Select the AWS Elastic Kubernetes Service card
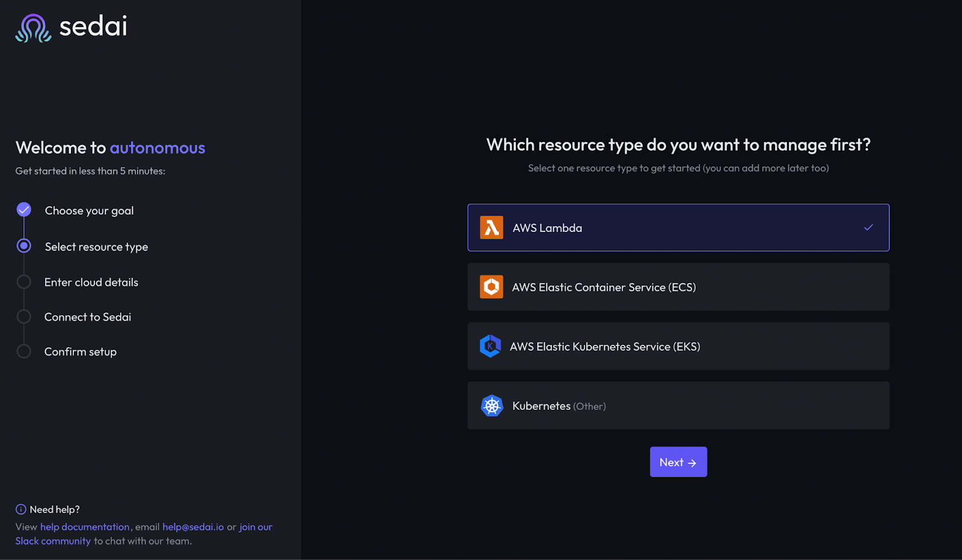The image size is (962, 560). tap(678, 346)
